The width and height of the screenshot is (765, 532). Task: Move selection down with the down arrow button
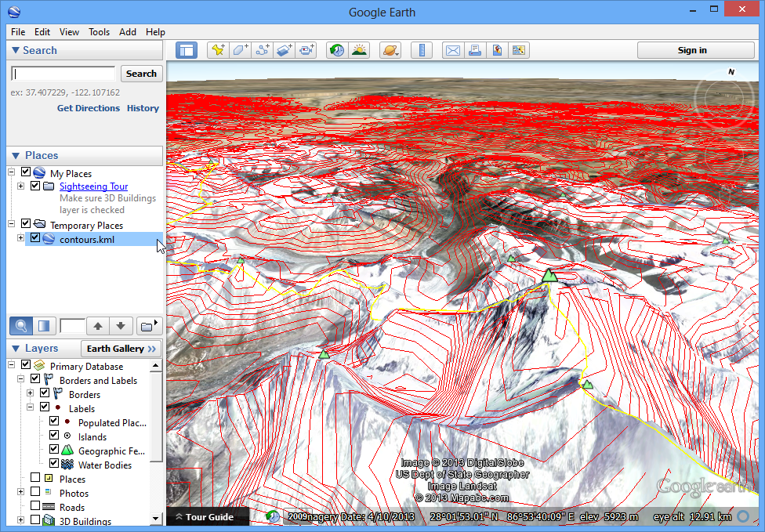coord(121,326)
